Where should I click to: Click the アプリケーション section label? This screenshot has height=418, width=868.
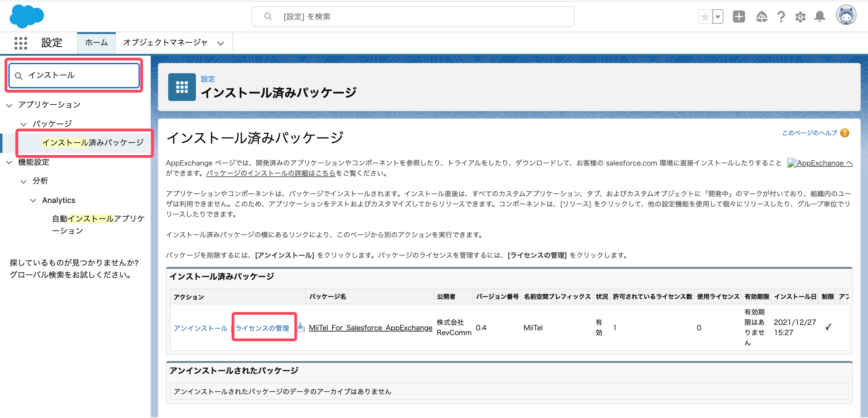click(x=50, y=105)
